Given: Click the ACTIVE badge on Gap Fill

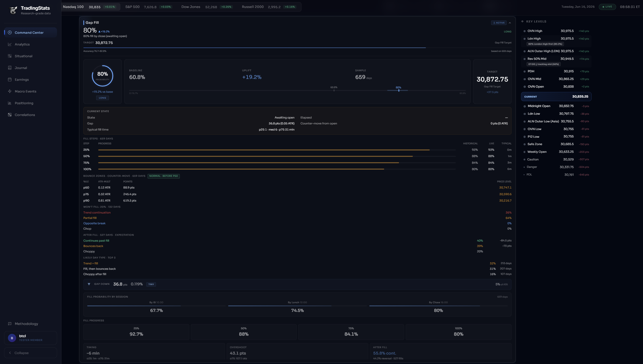Looking at the screenshot, I should [x=499, y=23].
